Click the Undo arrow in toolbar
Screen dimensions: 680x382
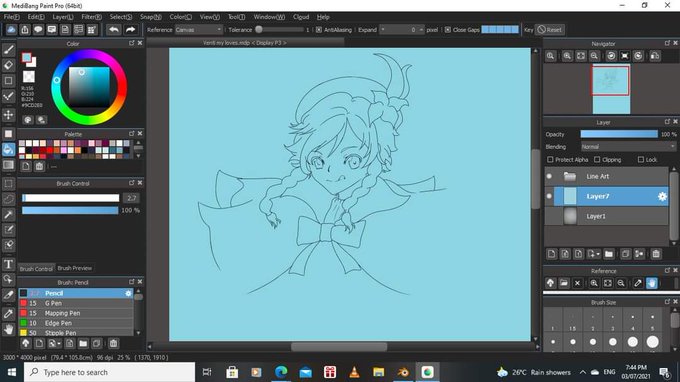click(114, 29)
